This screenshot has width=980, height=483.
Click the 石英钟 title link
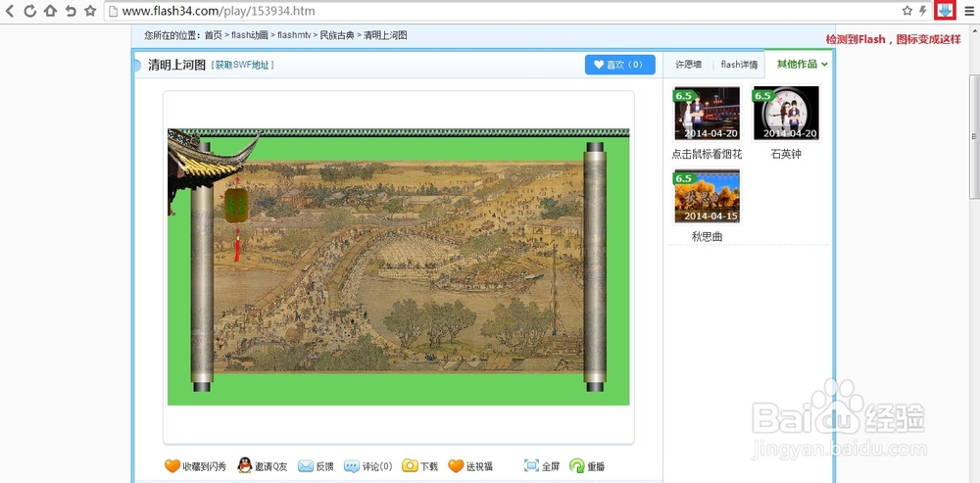tap(786, 155)
